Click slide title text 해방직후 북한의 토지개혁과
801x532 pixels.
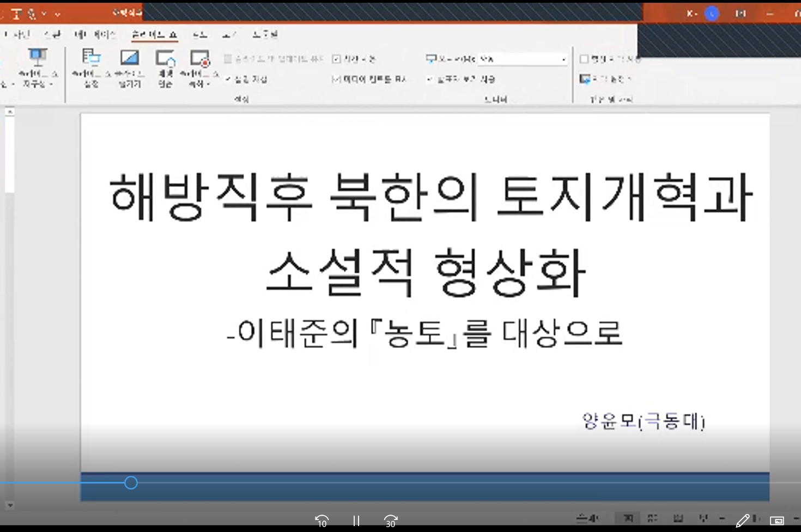(431, 198)
